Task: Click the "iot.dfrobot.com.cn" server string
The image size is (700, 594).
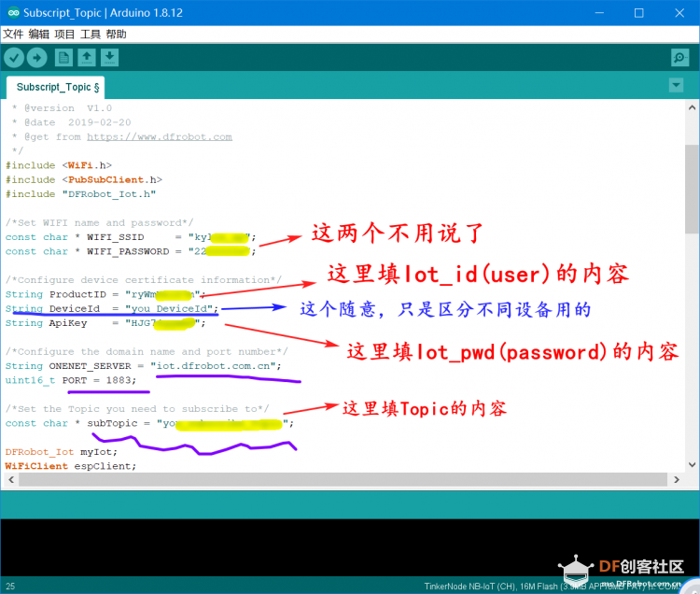Action: pos(213,366)
